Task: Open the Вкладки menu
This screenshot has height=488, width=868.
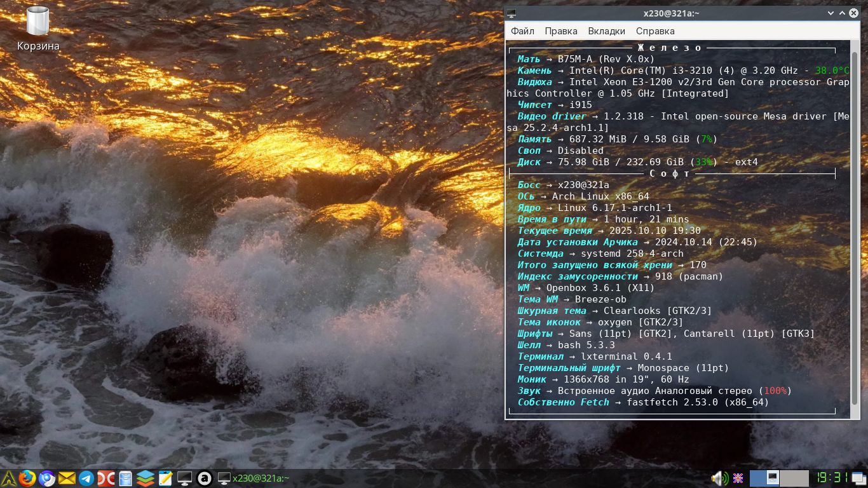Action: pyautogui.click(x=606, y=31)
